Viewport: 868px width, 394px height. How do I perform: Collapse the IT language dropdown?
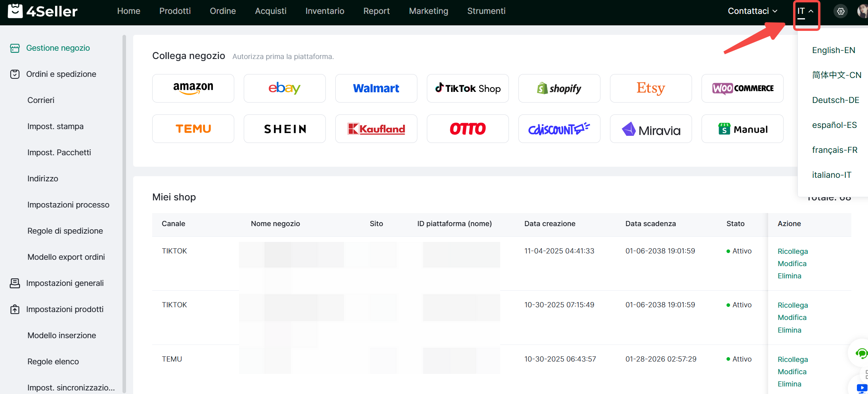(806, 11)
